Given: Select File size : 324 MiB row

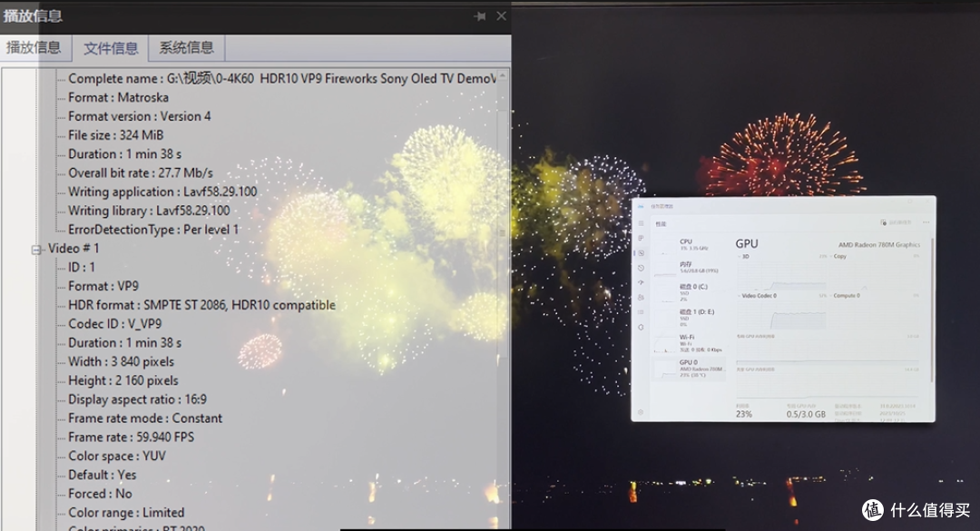Looking at the screenshot, I should (115, 135).
